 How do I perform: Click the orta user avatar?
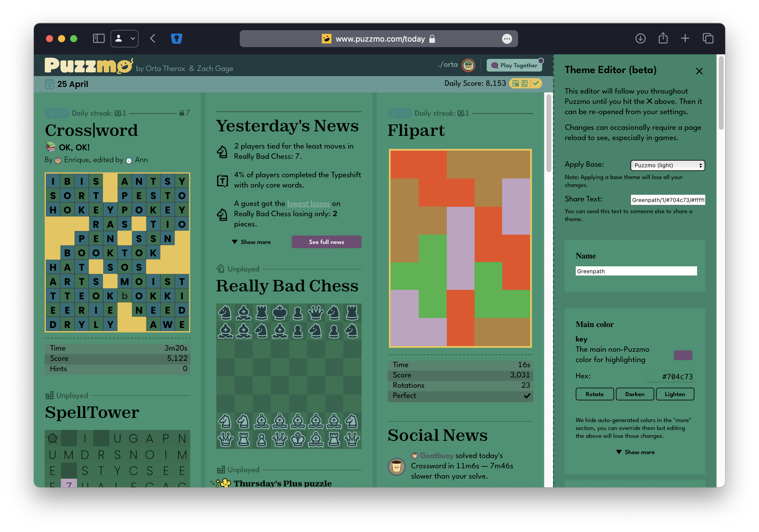pyautogui.click(x=468, y=65)
